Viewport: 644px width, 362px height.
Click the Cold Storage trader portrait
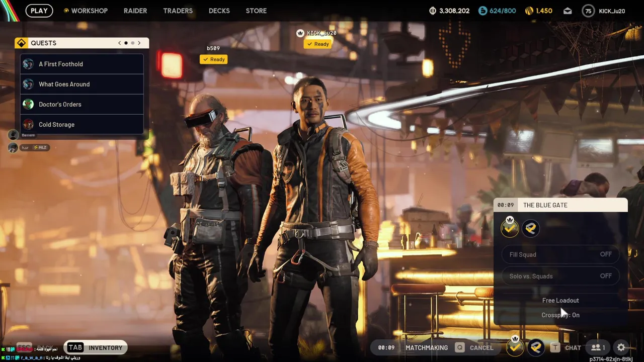[28, 124]
